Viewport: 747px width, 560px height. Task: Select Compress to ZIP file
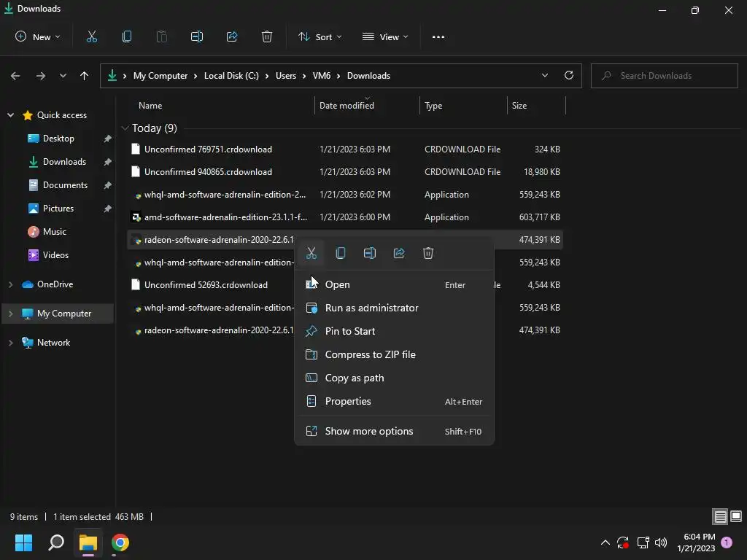394,354
